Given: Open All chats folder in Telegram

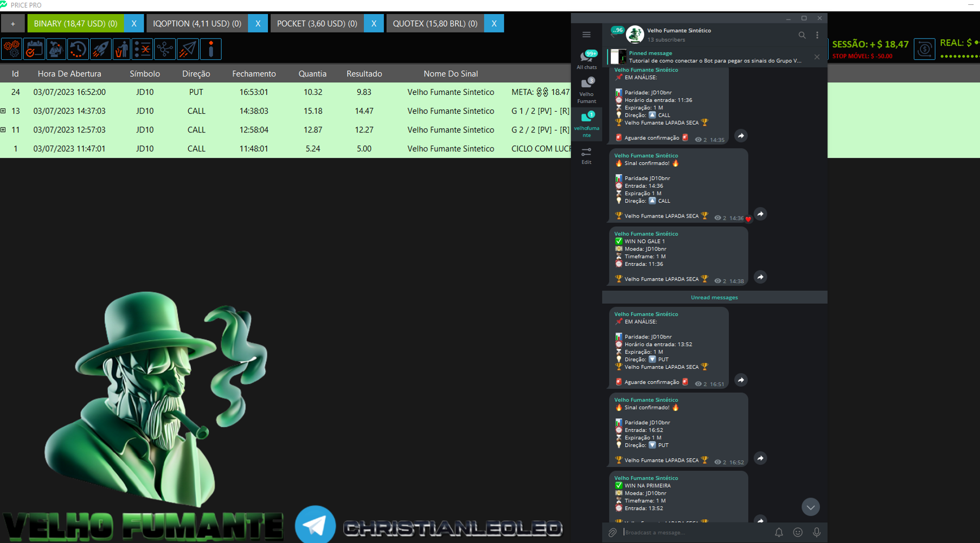Looking at the screenshot, I should (x=586, y=60).
